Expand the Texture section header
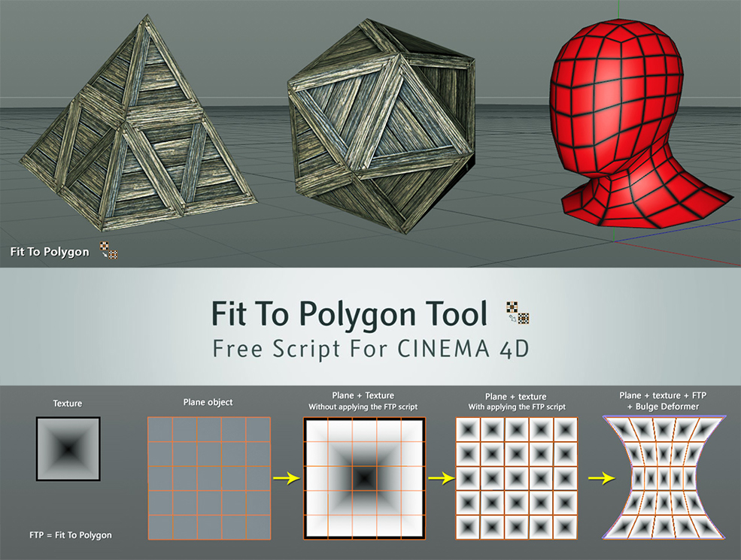Image resolution: width=741 pixels, height=560 pixels. click(67, 403)
